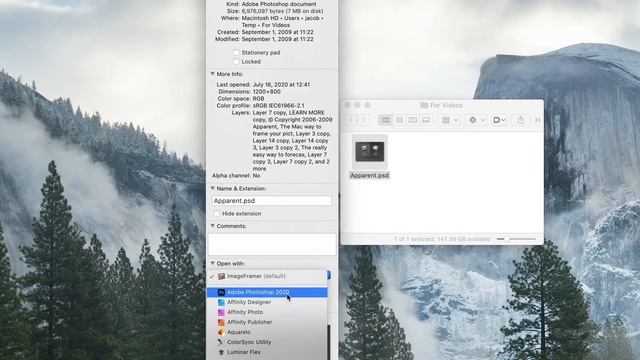Go back in the For Videos Finder window

pos(350,120)
